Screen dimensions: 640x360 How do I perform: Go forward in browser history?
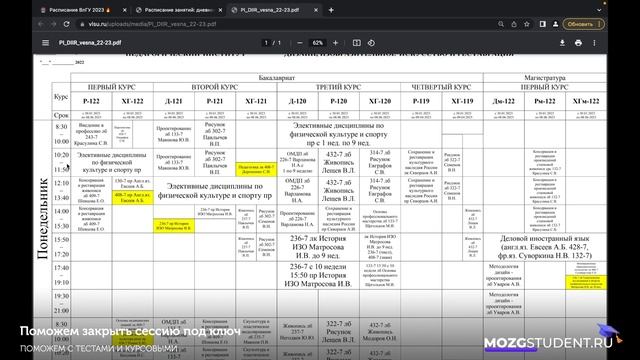pyautogui.click(x=53, y=24)
